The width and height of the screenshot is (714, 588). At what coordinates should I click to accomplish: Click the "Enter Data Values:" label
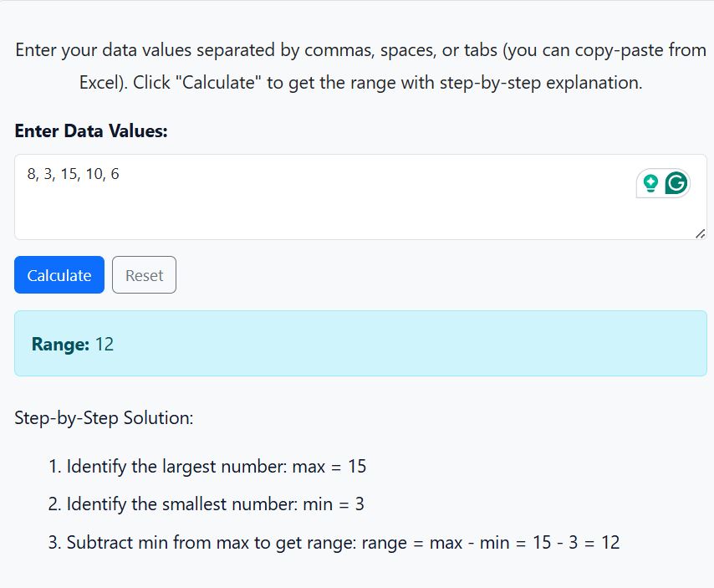pyautogui.click(x=91, y=131)
